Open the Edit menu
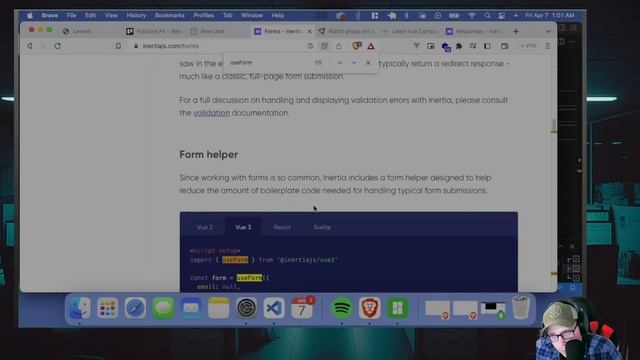 (90, 16)
